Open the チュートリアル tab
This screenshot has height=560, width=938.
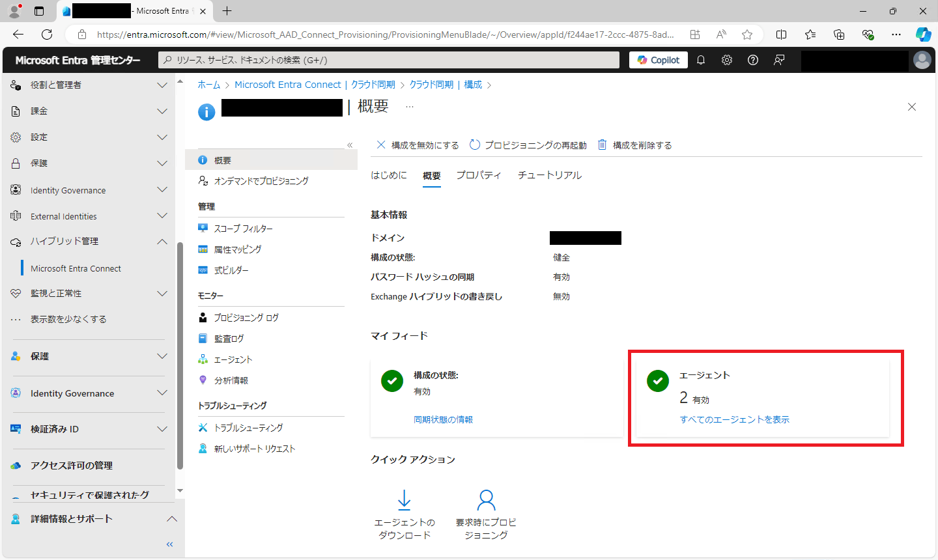550,175
